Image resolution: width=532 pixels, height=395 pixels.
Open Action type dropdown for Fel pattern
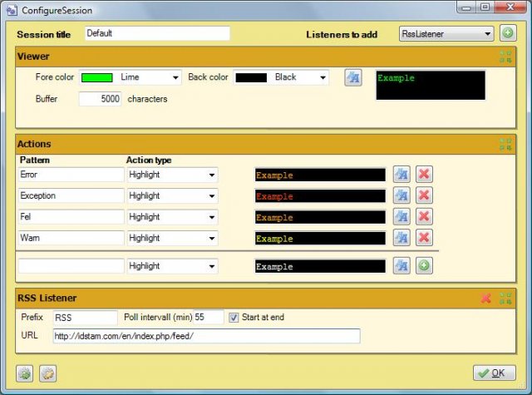pyautogui.click(x=212, y=217)
